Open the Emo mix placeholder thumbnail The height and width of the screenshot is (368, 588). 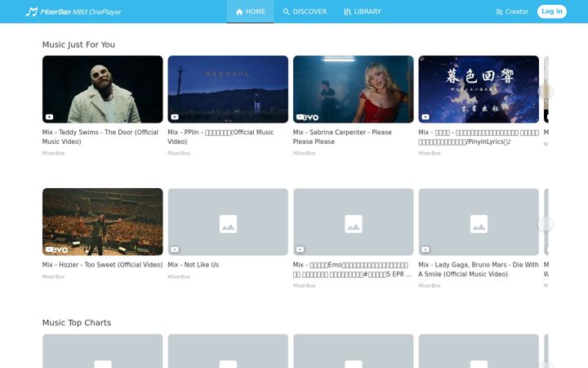coord(354,222)
